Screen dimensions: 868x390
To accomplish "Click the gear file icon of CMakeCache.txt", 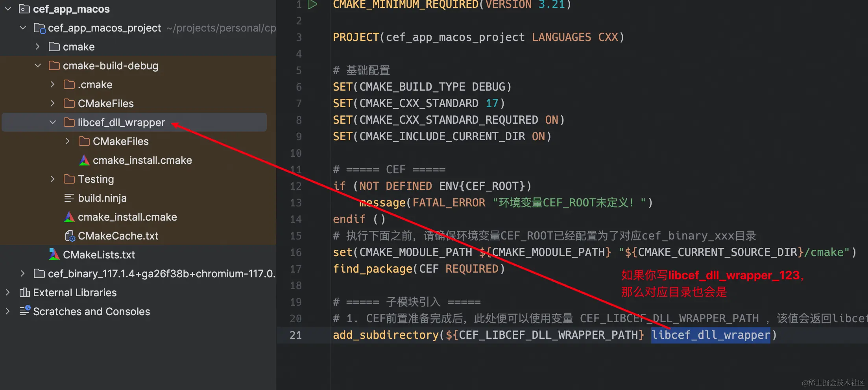I will tap(70, 236).
